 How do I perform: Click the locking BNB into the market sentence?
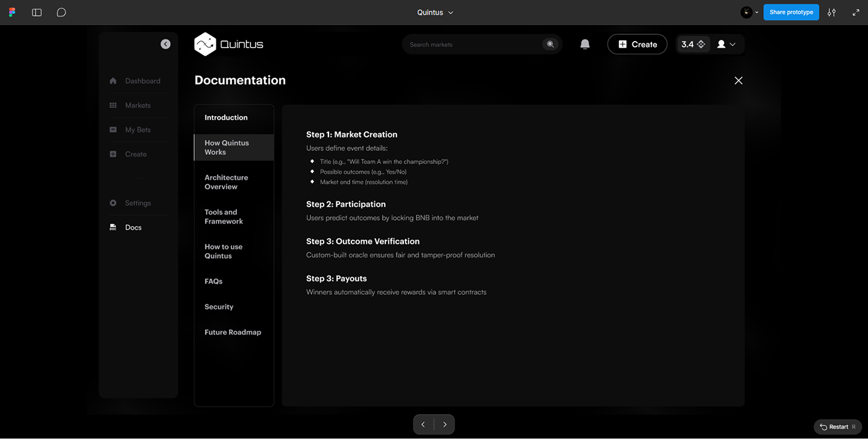click(392, 218)
